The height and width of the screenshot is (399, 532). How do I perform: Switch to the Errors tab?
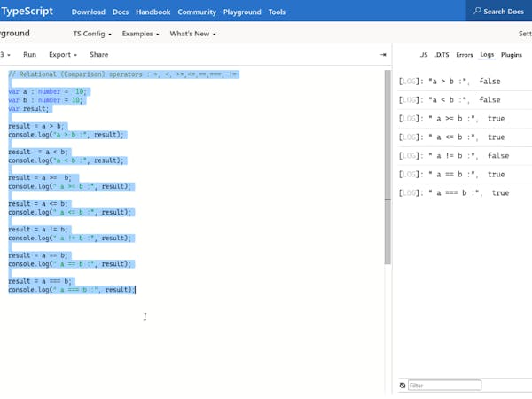coord(464,55)
